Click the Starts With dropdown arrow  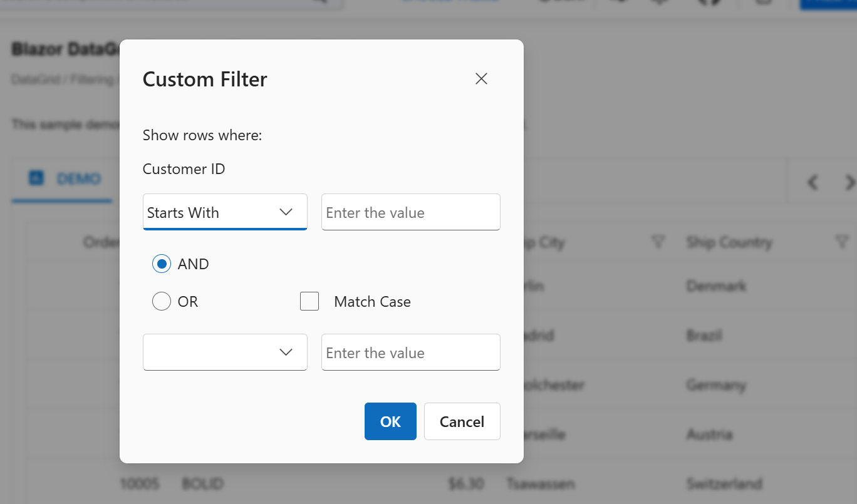pyautogui.click(x=286, y=212)
